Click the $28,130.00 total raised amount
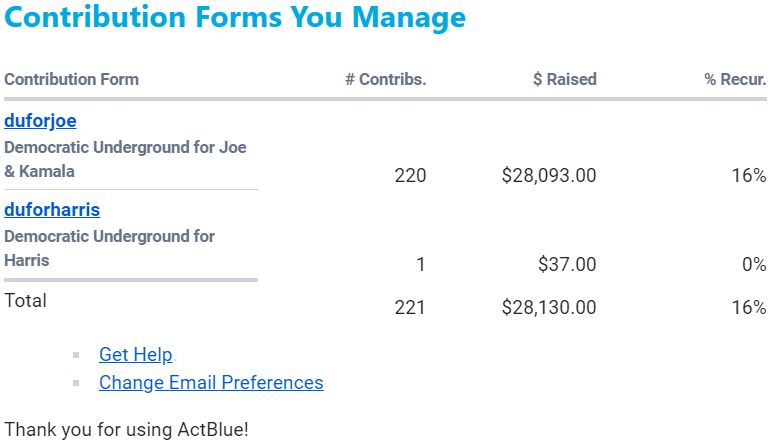Screen dimensions: 777x443 point(549,308)
